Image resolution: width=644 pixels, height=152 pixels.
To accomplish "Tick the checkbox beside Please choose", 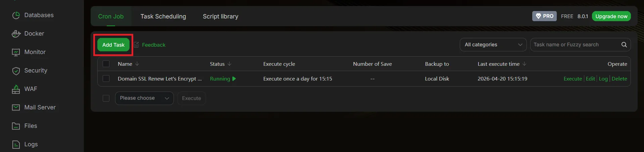I will (106, 98).
